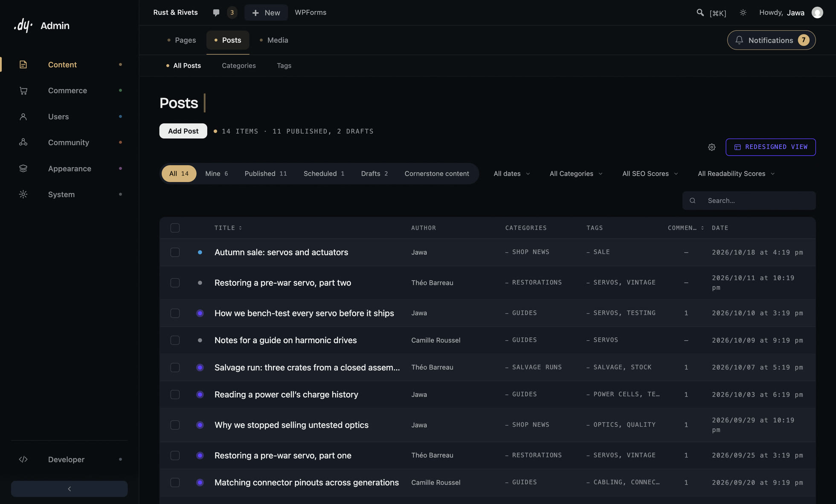Click the Community icon in sidebar

[23, 142]
